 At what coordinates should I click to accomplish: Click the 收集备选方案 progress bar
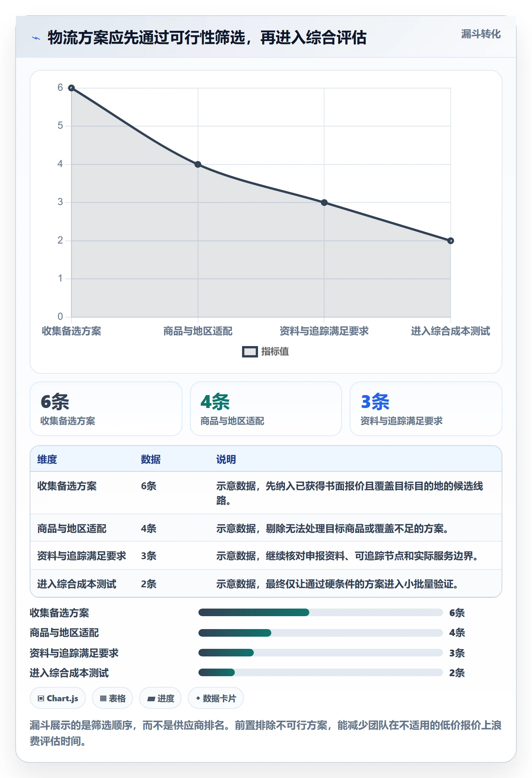tap(321, 612)
